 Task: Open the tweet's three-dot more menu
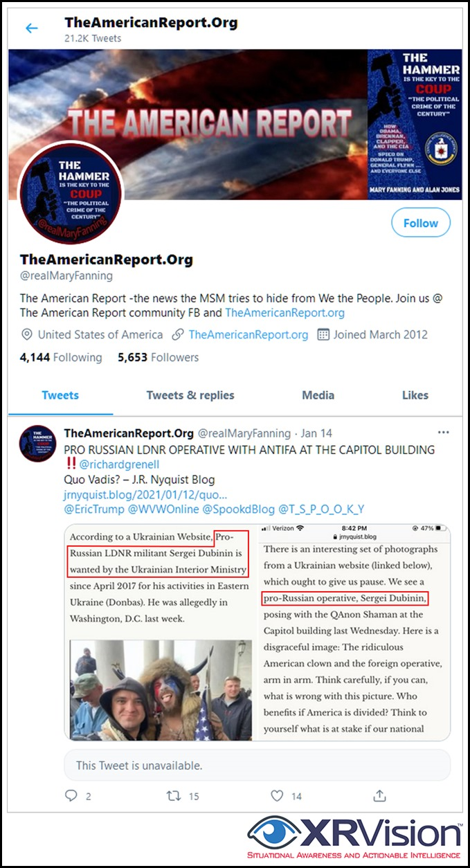pos(444,433)
